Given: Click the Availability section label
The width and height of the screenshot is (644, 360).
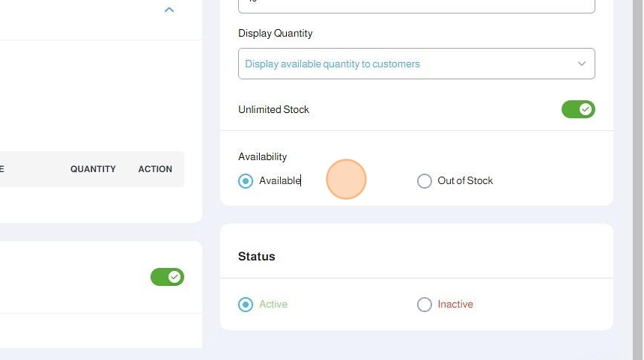Looking at the screenshot, I should pos(262,156).
